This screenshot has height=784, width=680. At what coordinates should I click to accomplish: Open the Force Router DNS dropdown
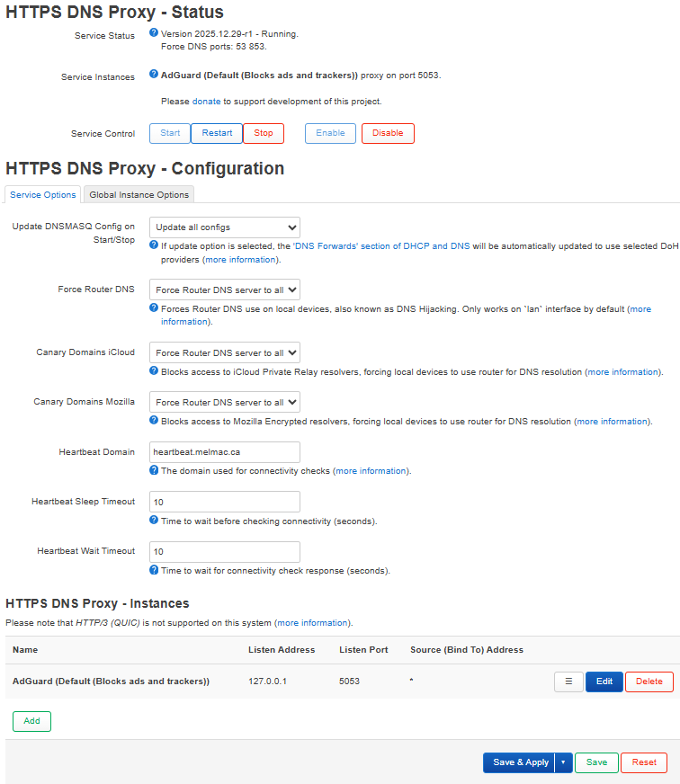click(x=224, y=290)
